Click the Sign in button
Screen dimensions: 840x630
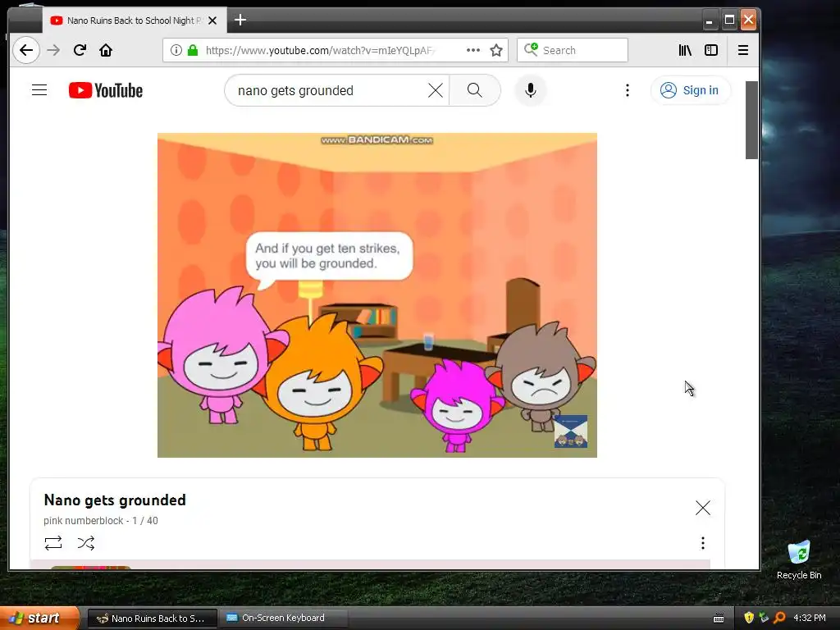[x=690, y=90]
